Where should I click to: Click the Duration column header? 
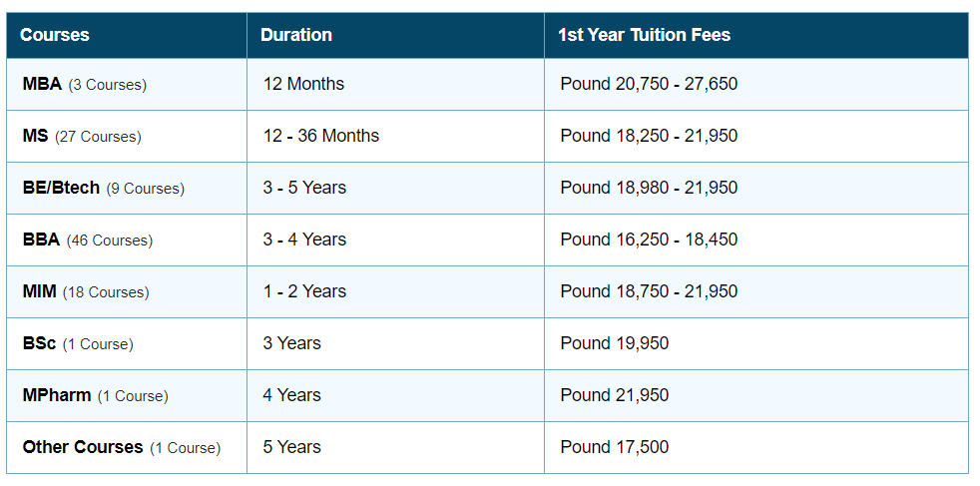[x=296, y=35]
